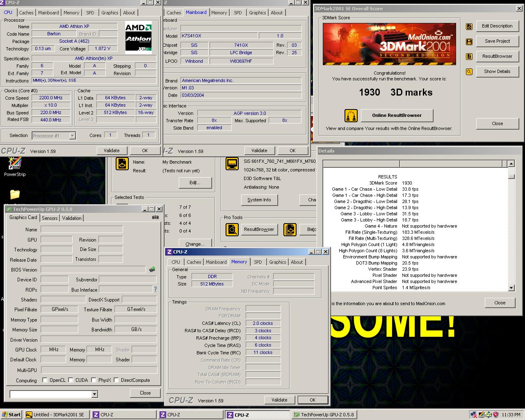Viewport: 525px width, 420px height.
Task: Open the SPD tab in CPU-Z Memory window
Action: click(x=258, y=262)
